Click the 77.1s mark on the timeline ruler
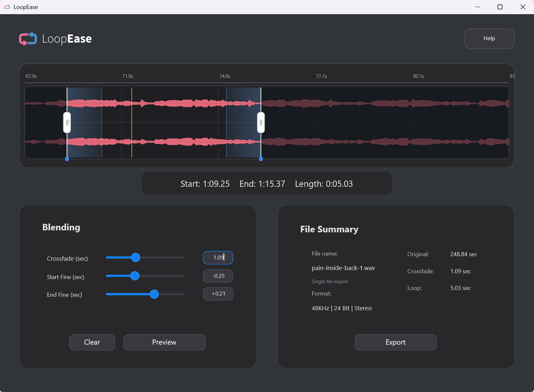The image size is (534, 392). click(321, 77)
